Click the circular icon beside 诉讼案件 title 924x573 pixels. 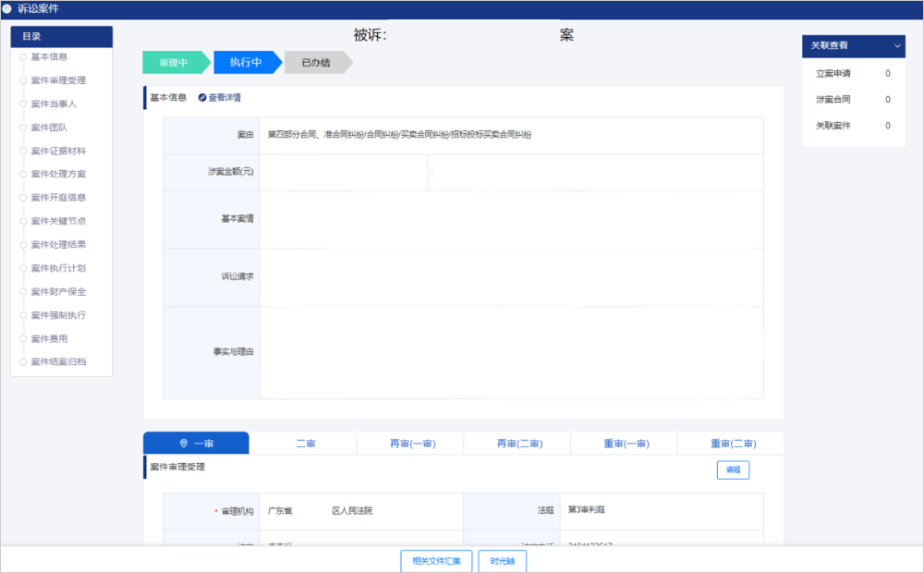point(7,8)
